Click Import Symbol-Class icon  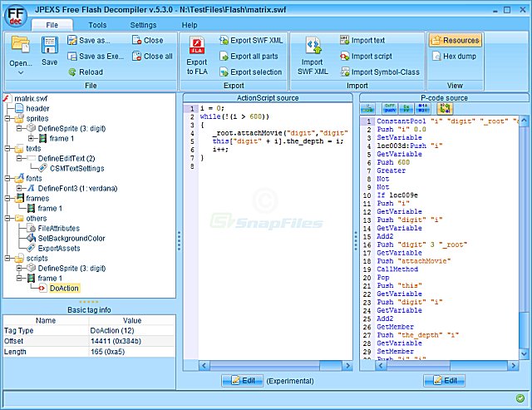(345, 72)
